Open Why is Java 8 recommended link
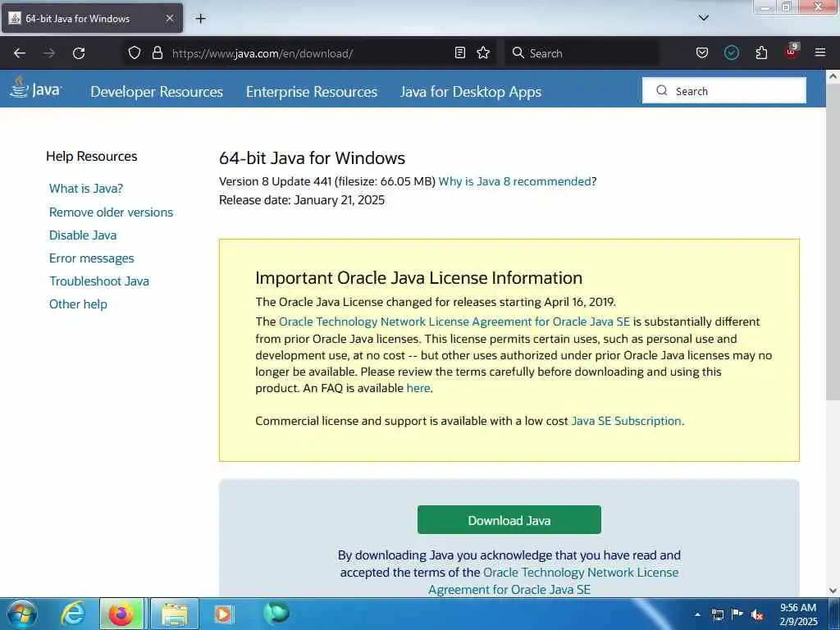This screenshot has width=840, height=630. pos(514,181)
